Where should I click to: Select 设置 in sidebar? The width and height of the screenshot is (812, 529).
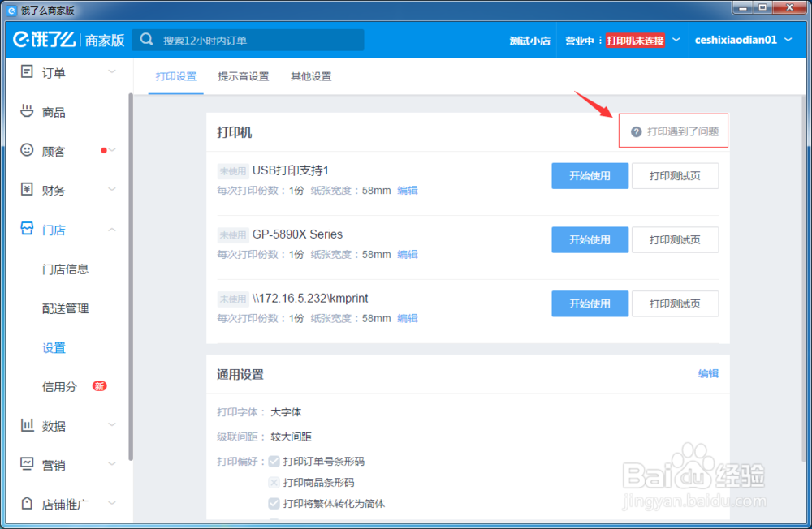click(54, 348)
